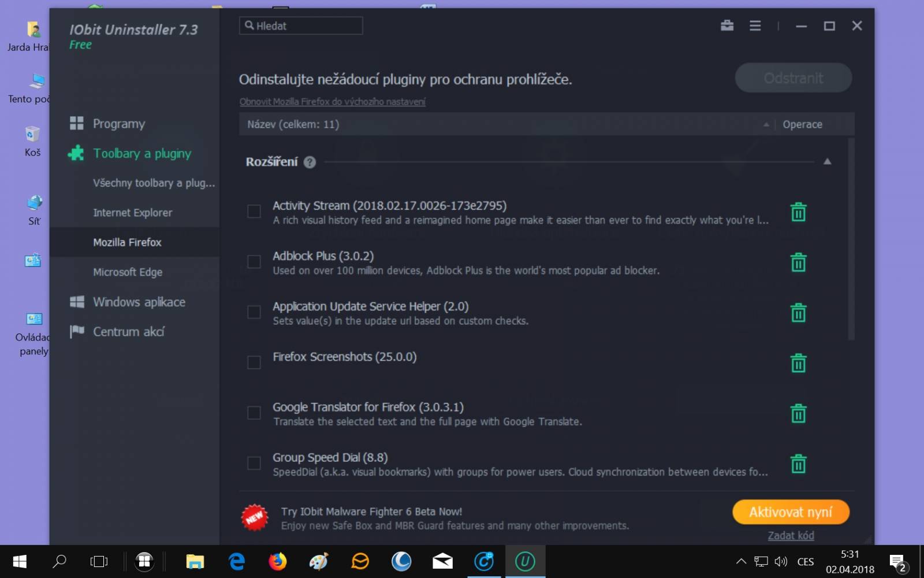Select the Adblock Plus (3.0.2) entry name
This screenshot has height=578, width=924.
point(323,256)
